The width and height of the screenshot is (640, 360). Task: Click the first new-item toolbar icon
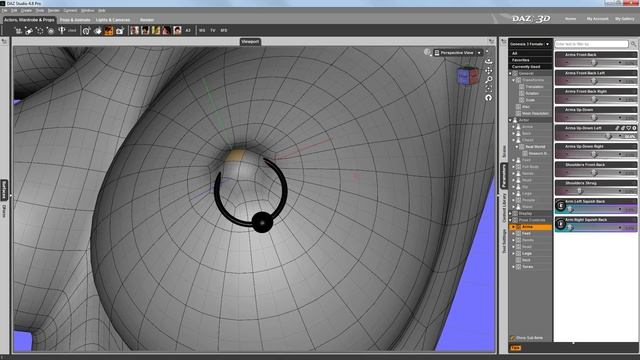pos(18,31)
